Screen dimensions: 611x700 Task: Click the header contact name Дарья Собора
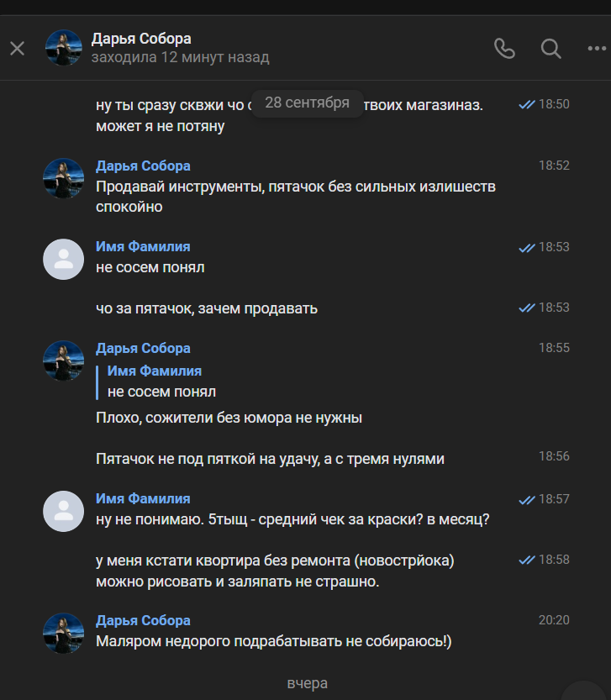point(141,39)
